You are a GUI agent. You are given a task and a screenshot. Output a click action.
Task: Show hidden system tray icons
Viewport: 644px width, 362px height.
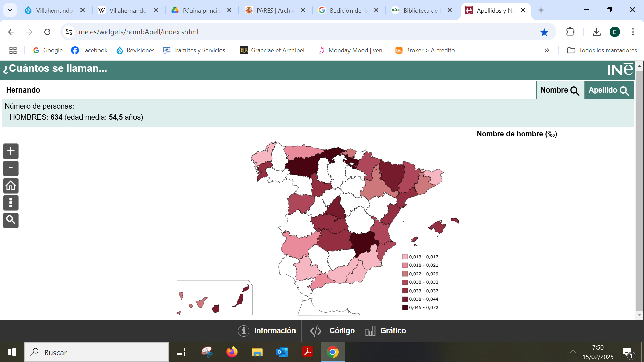click(x=573, y=352)
